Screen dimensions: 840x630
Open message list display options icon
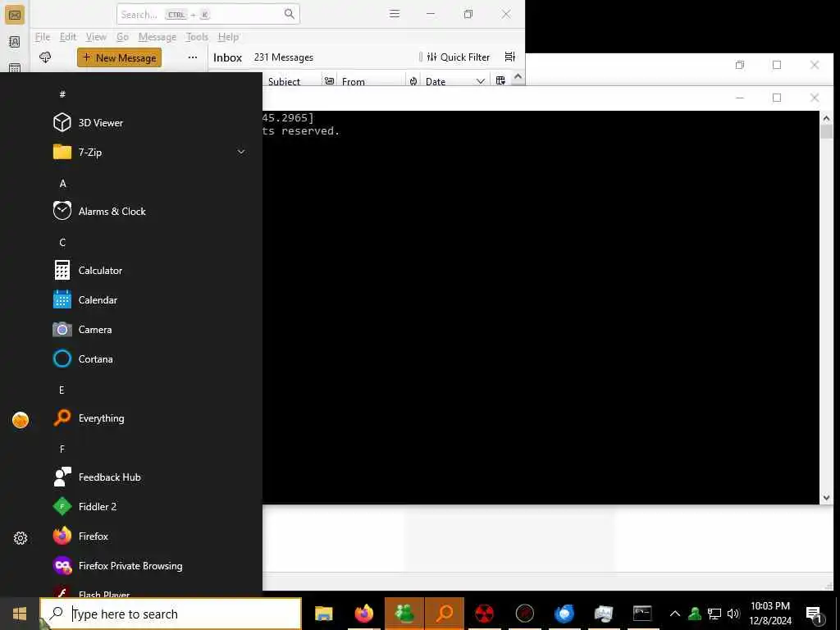(x=510, y=57)
